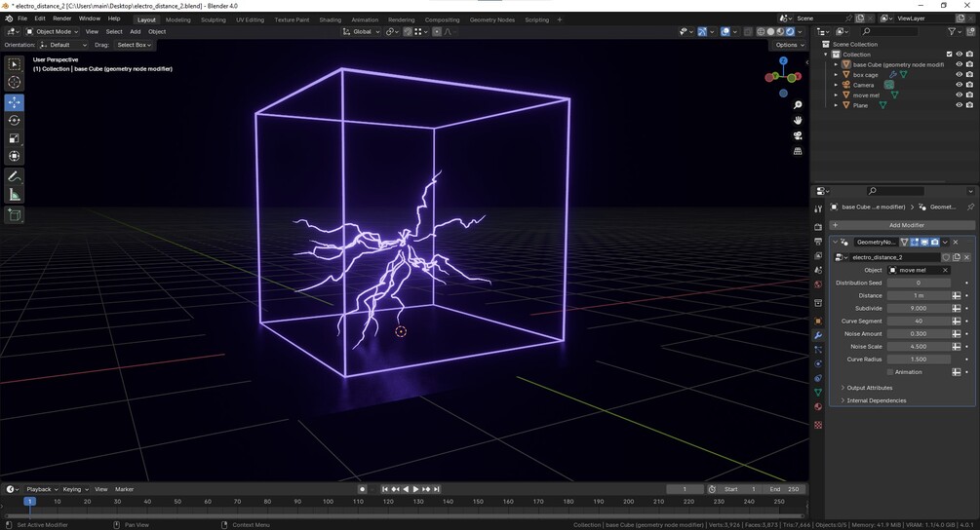This screenshot has width=980, height=530.
Task: Select the Select Box tool in the toolbar
Action: click(15, 63)
